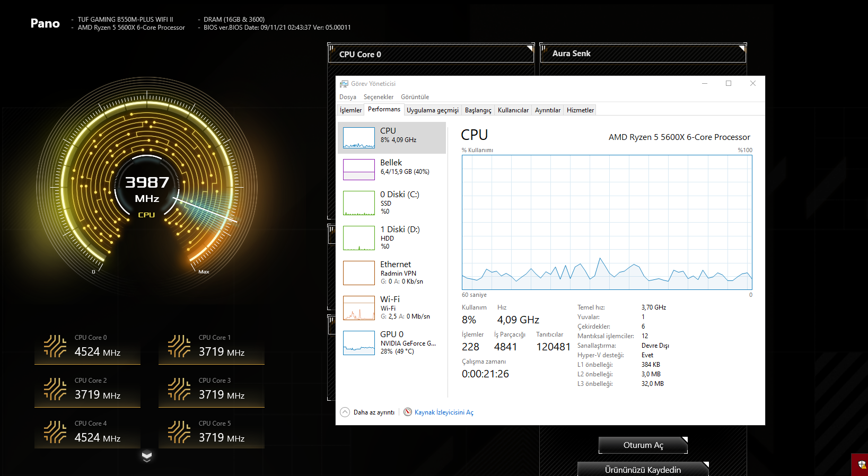Open the CPU Core 0 panel corner dropdown
The image size is (868, 476).
pyautogui.click(x=530, y=48)
